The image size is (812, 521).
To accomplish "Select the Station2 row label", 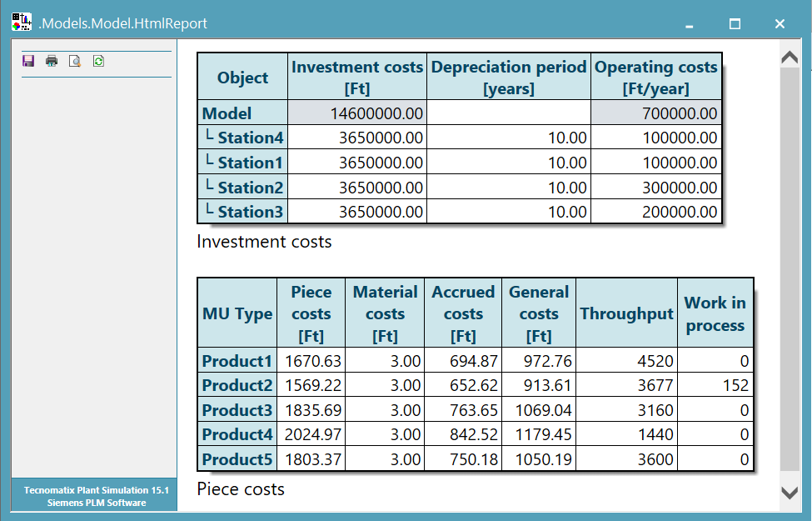I will click(x=250, y=188).
